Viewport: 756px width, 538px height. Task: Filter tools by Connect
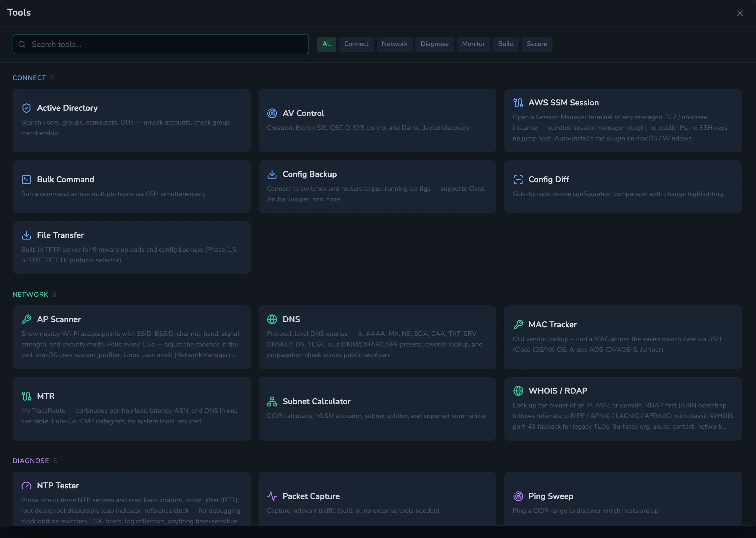[356, 44]
